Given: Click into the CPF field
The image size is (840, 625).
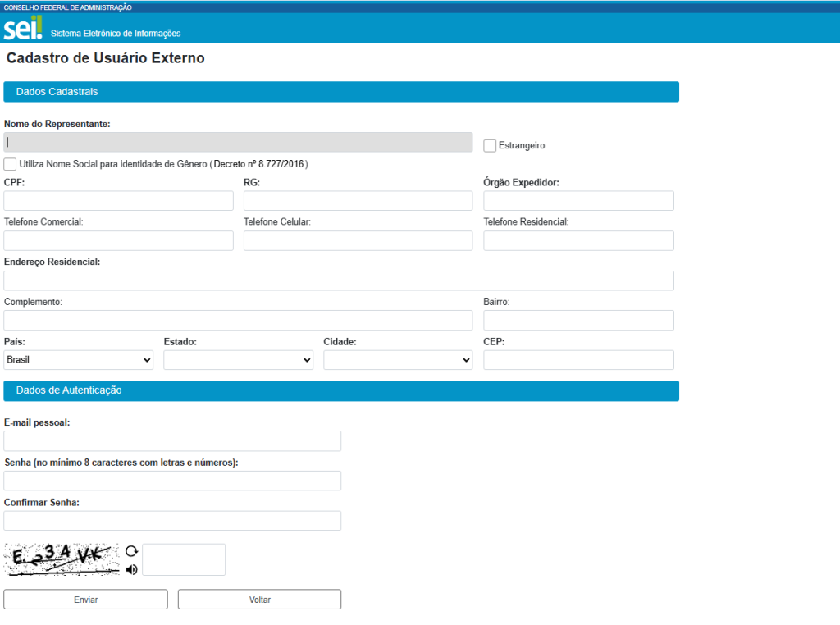Looking at the screenshot, I should [x=119, y=201].
